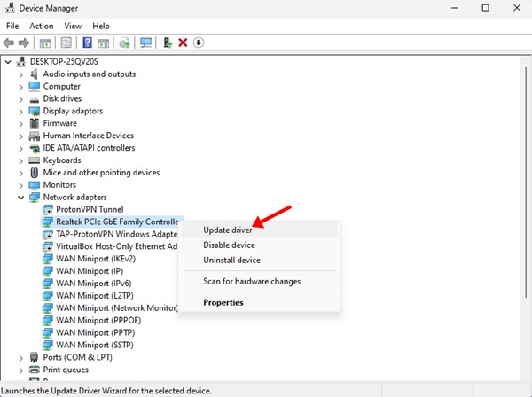The height and width of the screenshot is (397, 532).
Task: Click the Ports (COM & LPT) plug icon
Action: (35, 357)
